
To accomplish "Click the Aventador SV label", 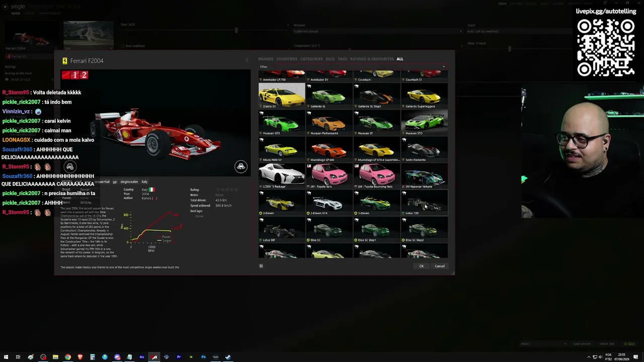I will click(319, 79).
